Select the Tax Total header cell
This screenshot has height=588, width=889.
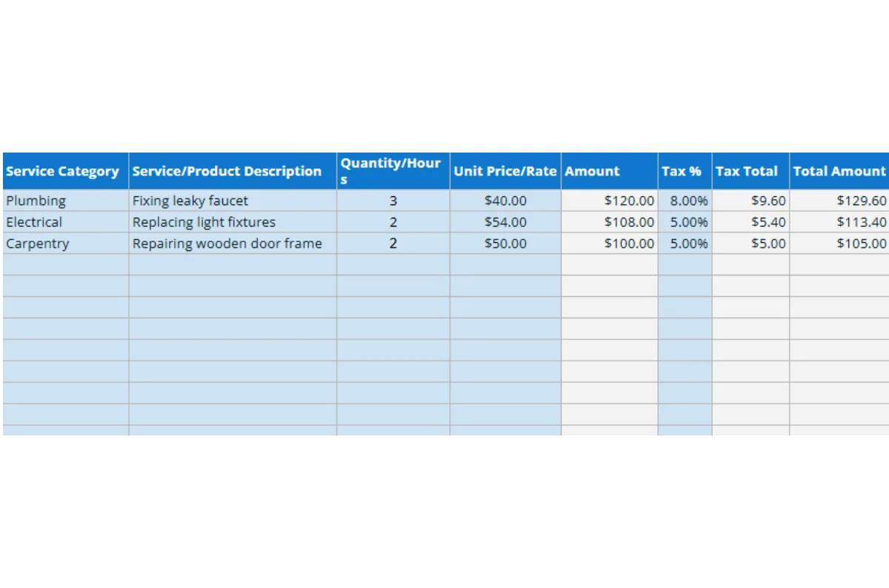[750, 171]
